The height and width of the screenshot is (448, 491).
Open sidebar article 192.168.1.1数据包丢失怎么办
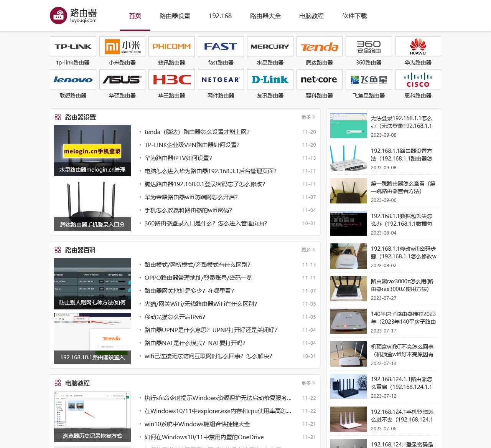pyautogui.click(x=401, y=220)
